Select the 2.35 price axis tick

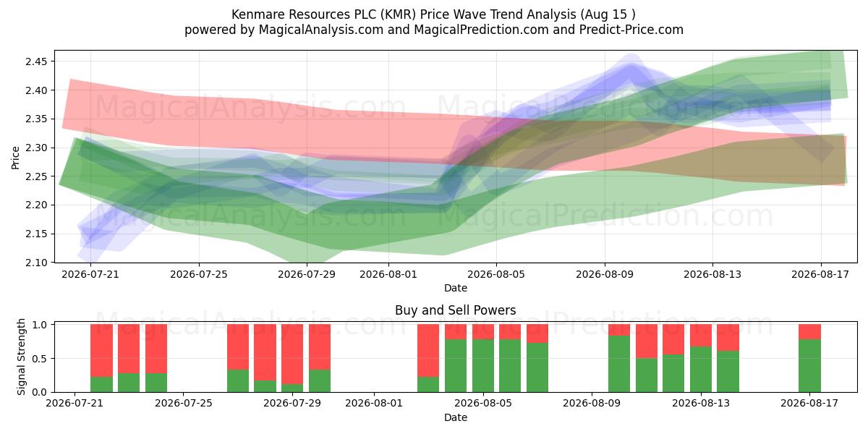coord(38,119)
